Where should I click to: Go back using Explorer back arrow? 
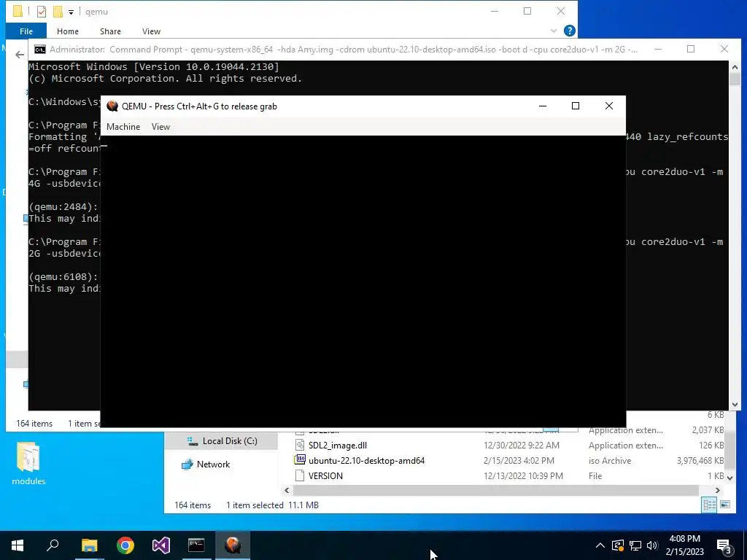pyautogui.click(x=19, y=55)
